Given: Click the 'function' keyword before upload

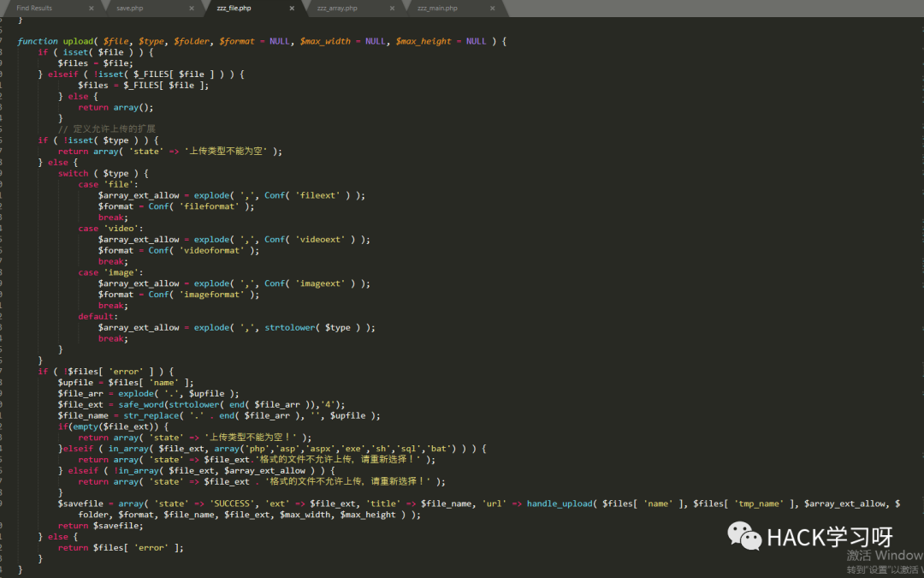Looking at the screenshot, I should coord(38,41).
